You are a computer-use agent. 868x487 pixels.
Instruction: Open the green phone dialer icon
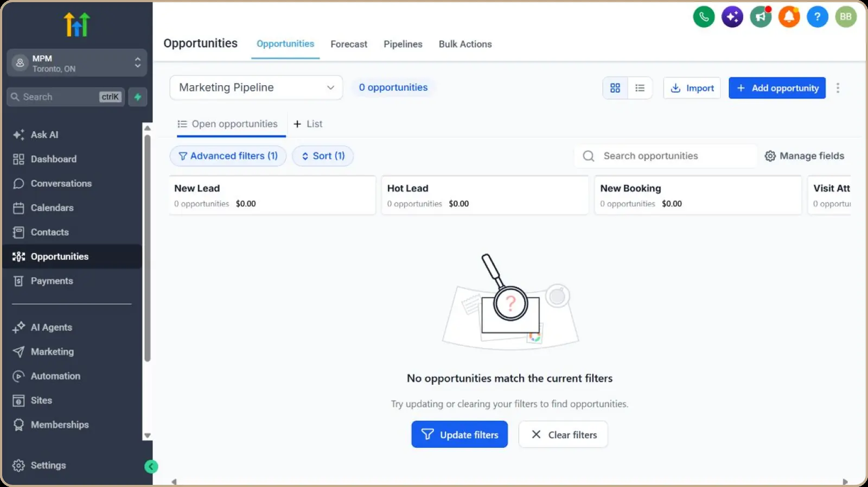point(704,17)
